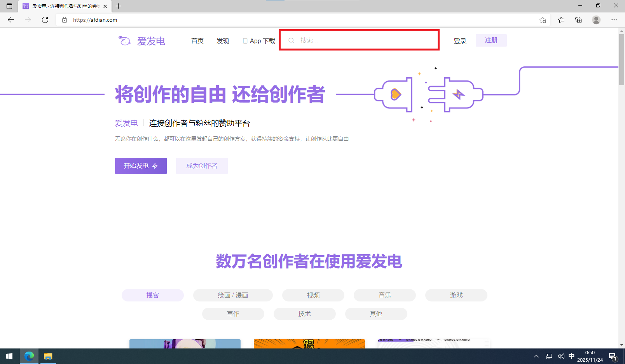Open Edge settings and more menu

click(614, 20)
